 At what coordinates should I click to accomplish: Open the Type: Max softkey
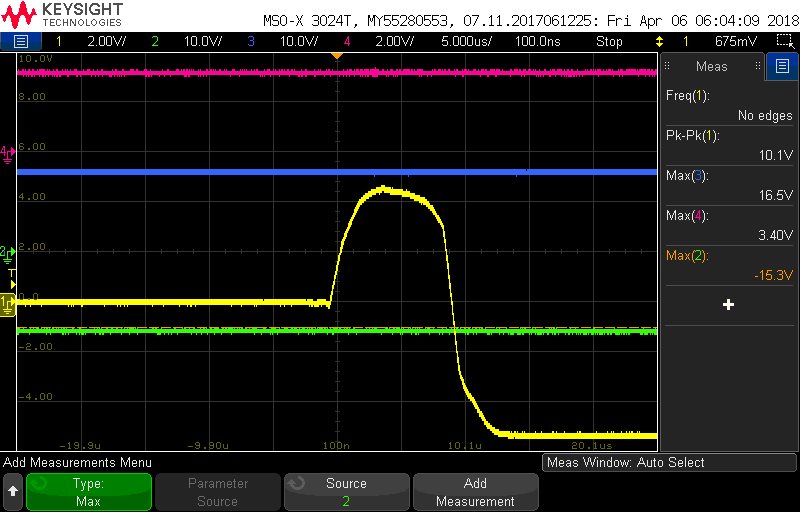pyautogui.click(x=89, y=492)
